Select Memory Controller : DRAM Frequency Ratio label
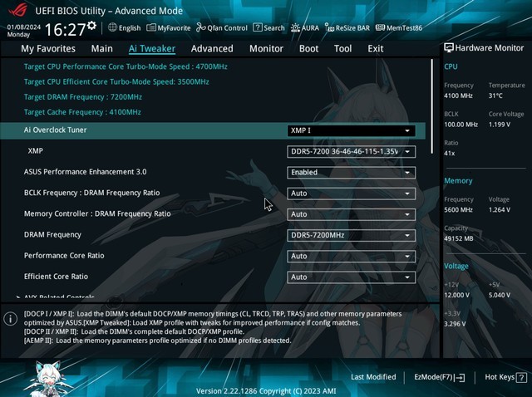This screenshot has width=532, height=397. pos(97,214)
